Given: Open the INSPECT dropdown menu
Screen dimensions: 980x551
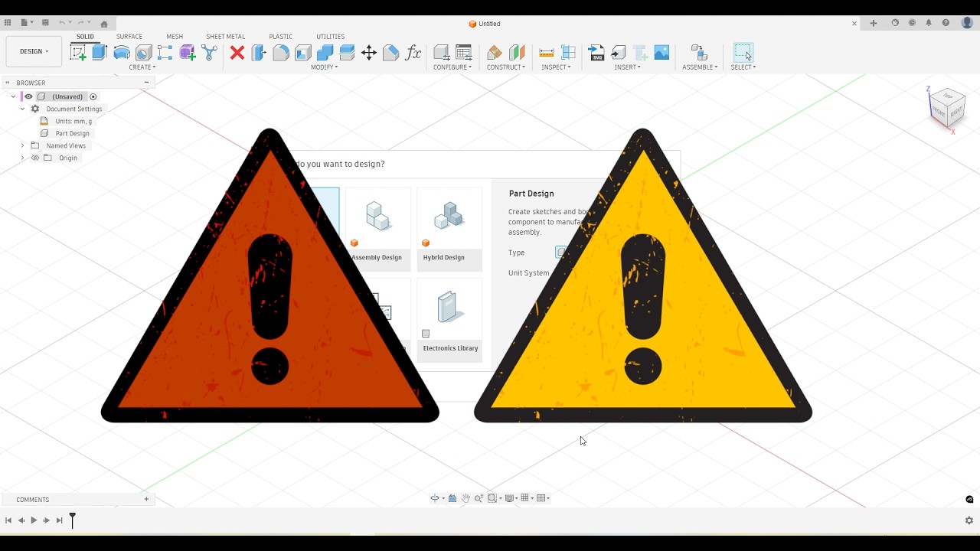Looking at the screenshot, I should click(x=556, y=67).
